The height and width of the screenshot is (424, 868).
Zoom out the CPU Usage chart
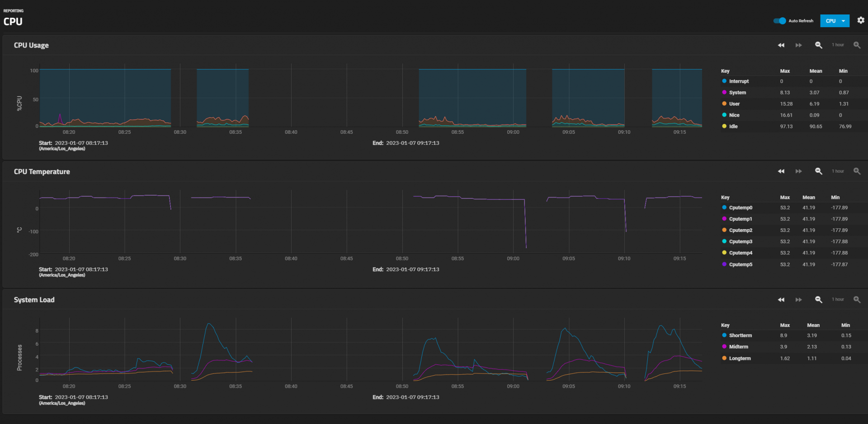coord(818,45)
